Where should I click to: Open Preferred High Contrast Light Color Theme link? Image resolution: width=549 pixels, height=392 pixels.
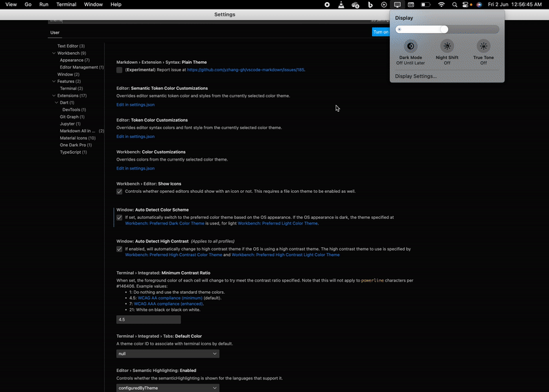coord(285,255)
